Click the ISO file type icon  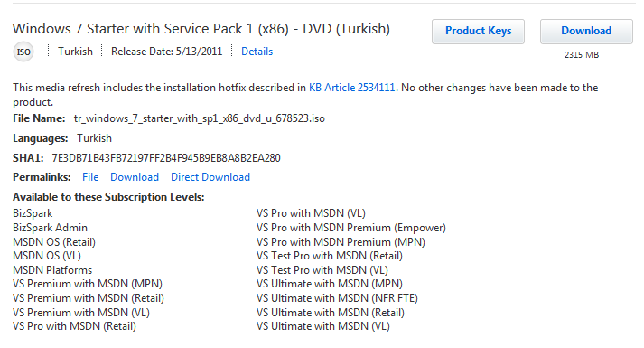(x=23, y=52)
